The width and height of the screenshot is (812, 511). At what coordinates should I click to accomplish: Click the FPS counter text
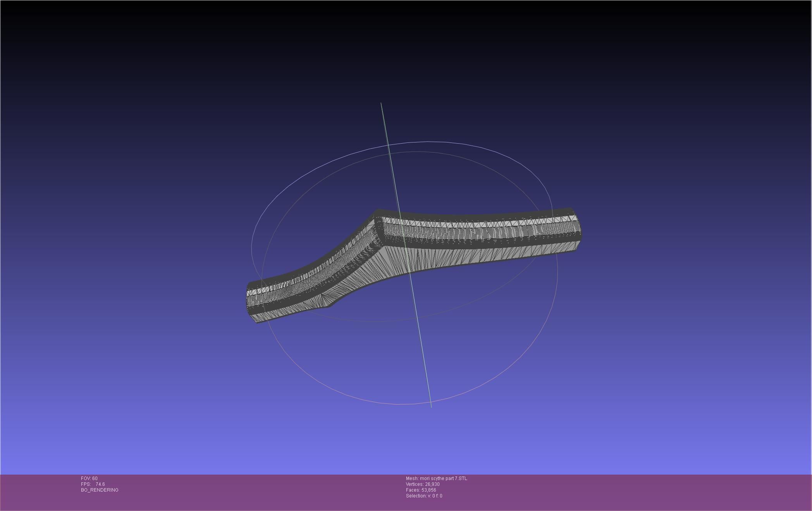[x=93, y=484]
